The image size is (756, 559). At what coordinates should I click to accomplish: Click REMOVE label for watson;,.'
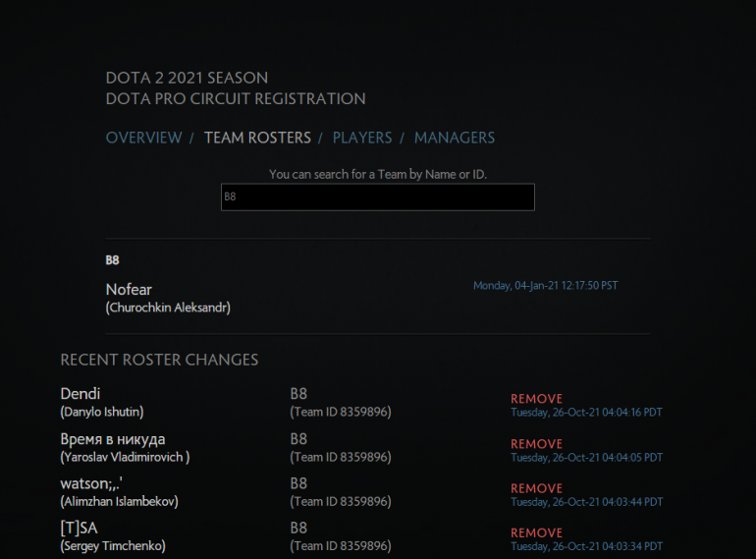coord(536,488)
